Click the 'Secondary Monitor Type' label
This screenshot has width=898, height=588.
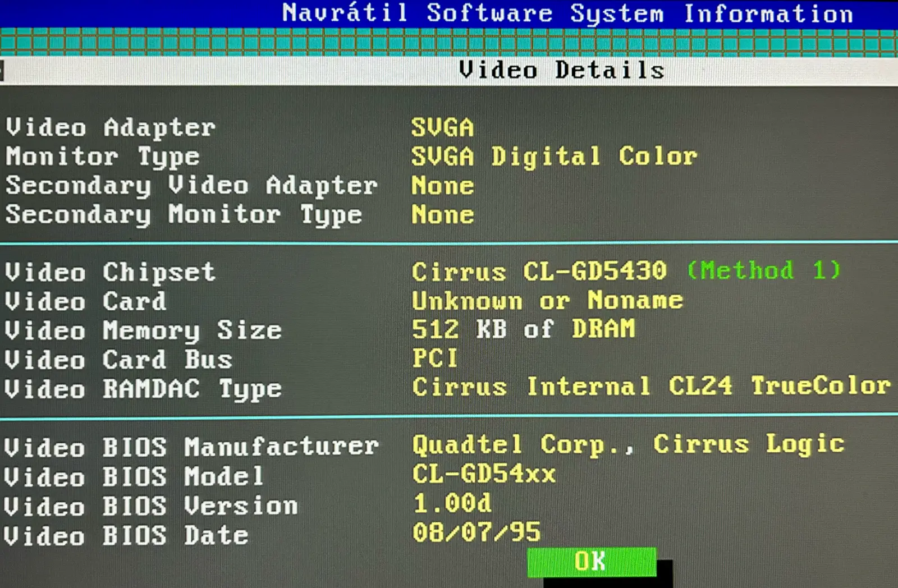coord(184,215)
